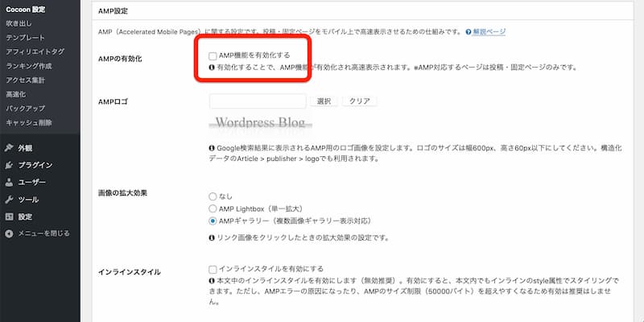The width and height of the screenshot is (644, 322).
Task: Select キャッシュ削除 in sidebar
Action: click(x=29, y=122)
